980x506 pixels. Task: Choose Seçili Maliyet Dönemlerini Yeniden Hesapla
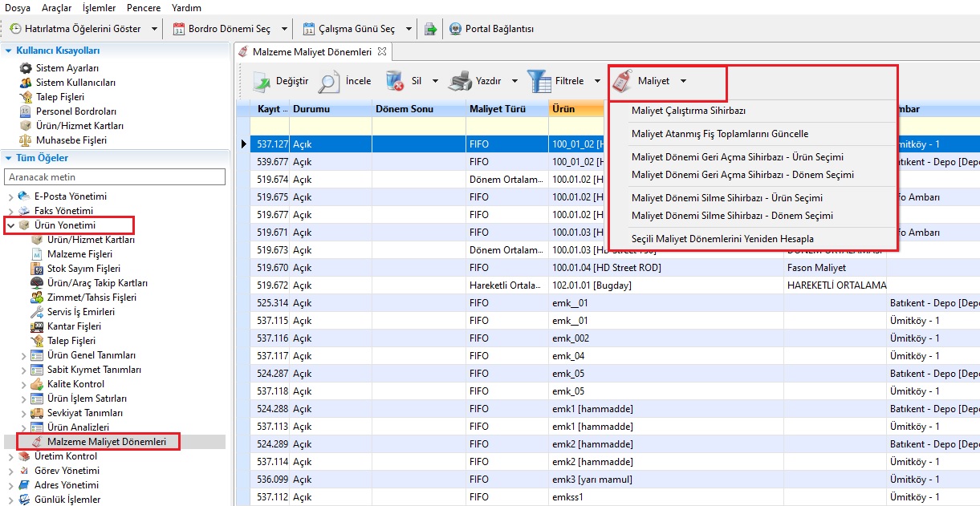[x=722, y=239]
